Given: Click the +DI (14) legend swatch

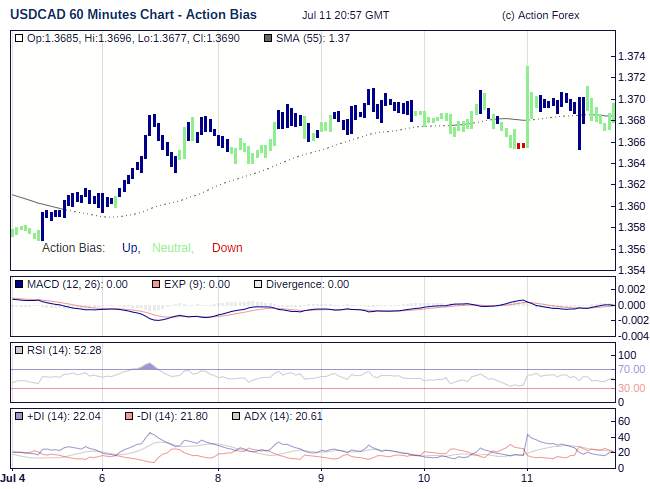Looking at the screenshot, I should pos(20,416).
